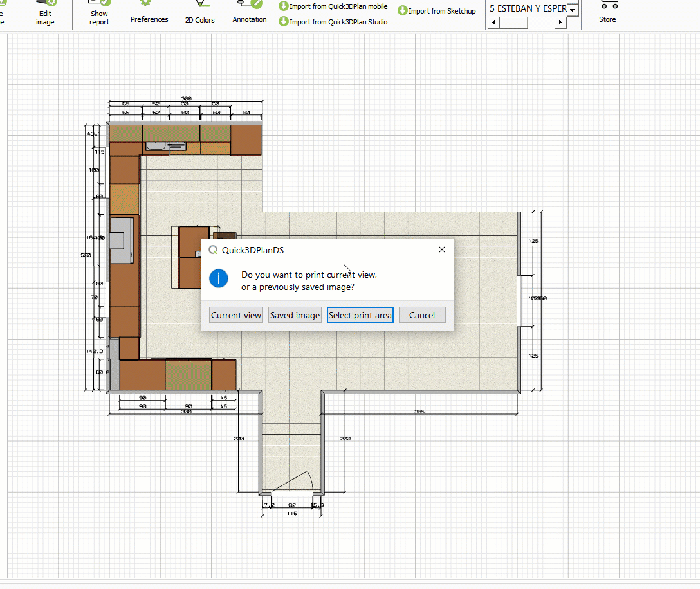
Task: Expand the ESTEBAN Y ESPER project dropdown
Action: click(572, 10)
